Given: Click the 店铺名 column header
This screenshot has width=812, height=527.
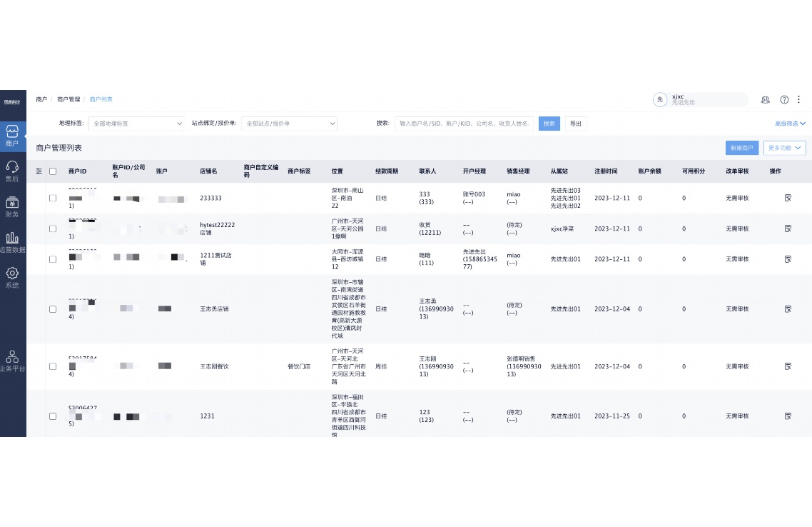Looking at the screenshot, I should (208, 171).
